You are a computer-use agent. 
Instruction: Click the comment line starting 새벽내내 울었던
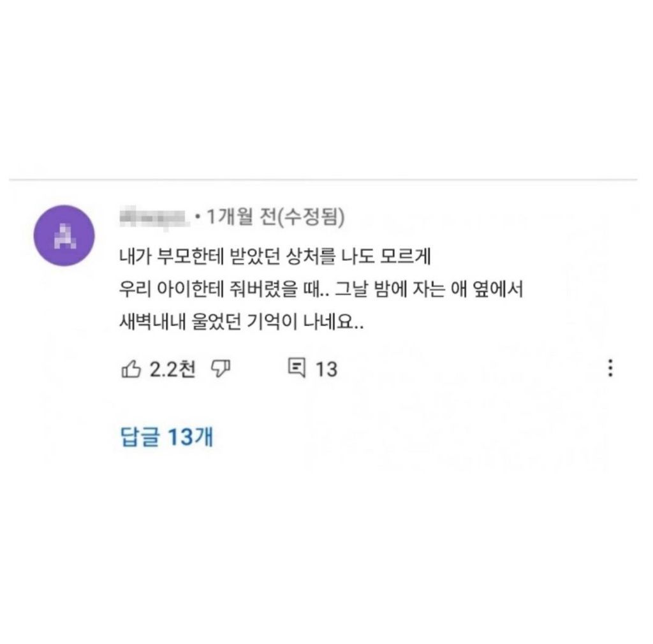(x=242, y=322)
